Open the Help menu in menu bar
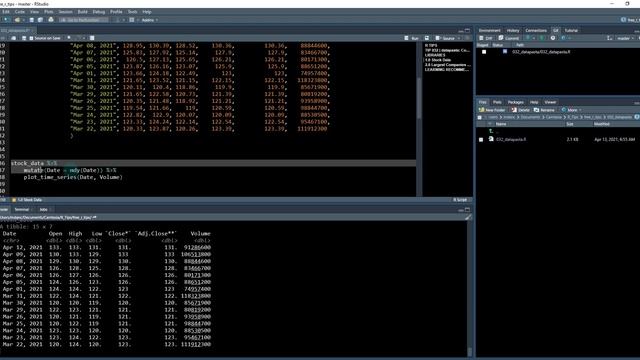The height and width of the screenshot is (360, 640). (x=147, y=12)
